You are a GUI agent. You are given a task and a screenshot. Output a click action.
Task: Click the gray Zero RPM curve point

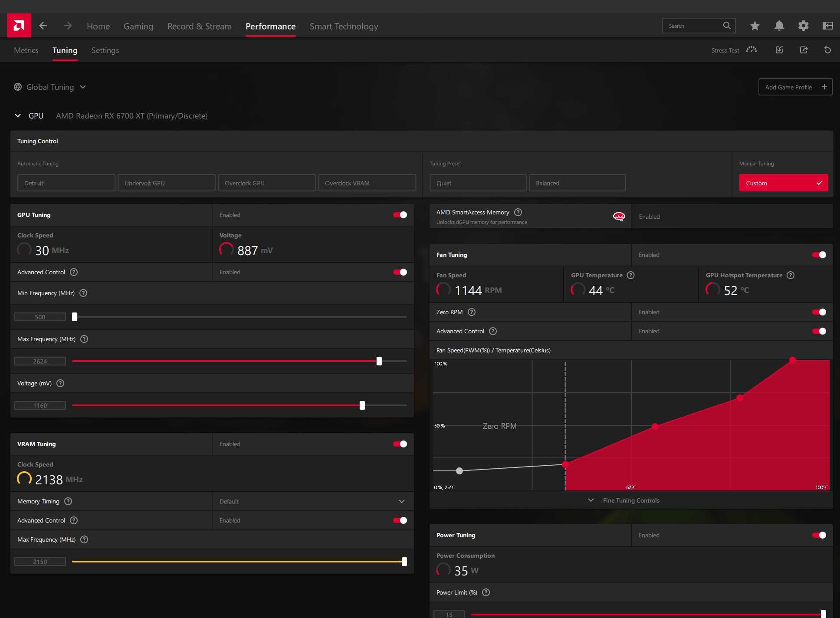(x=459, y=471)
